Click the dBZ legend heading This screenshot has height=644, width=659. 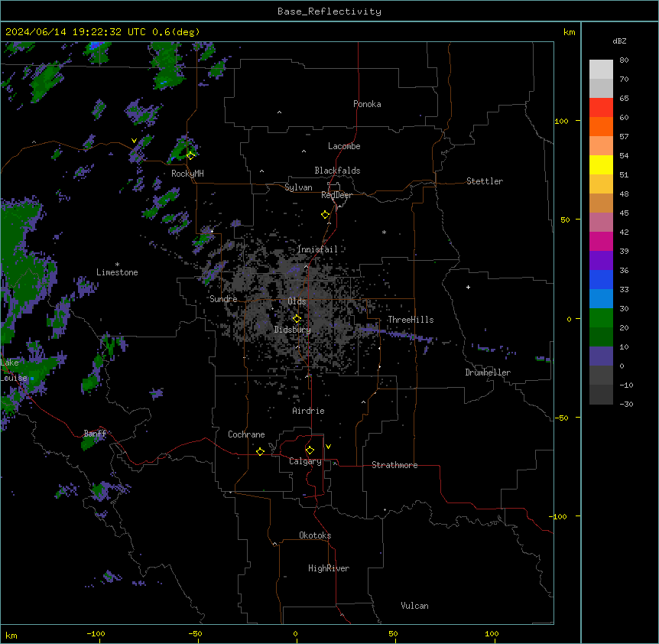[x=619, y=41]
